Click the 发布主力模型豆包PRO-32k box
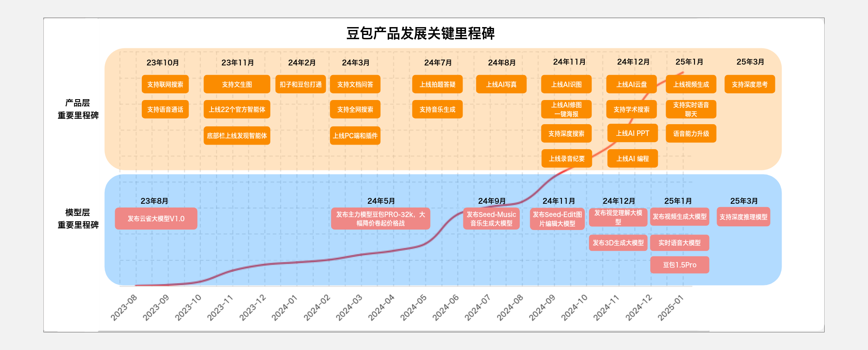 click(x=380, y=218)
